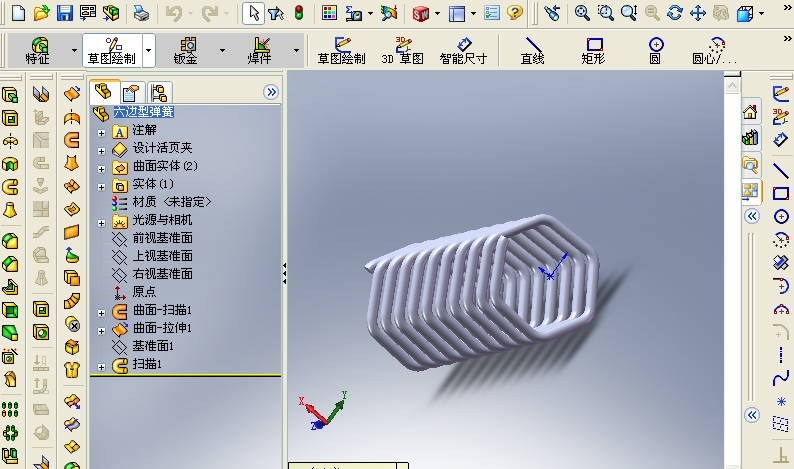Click the 圆 circle button
This screenshot has width=794, height=469.
pos(655,51)
